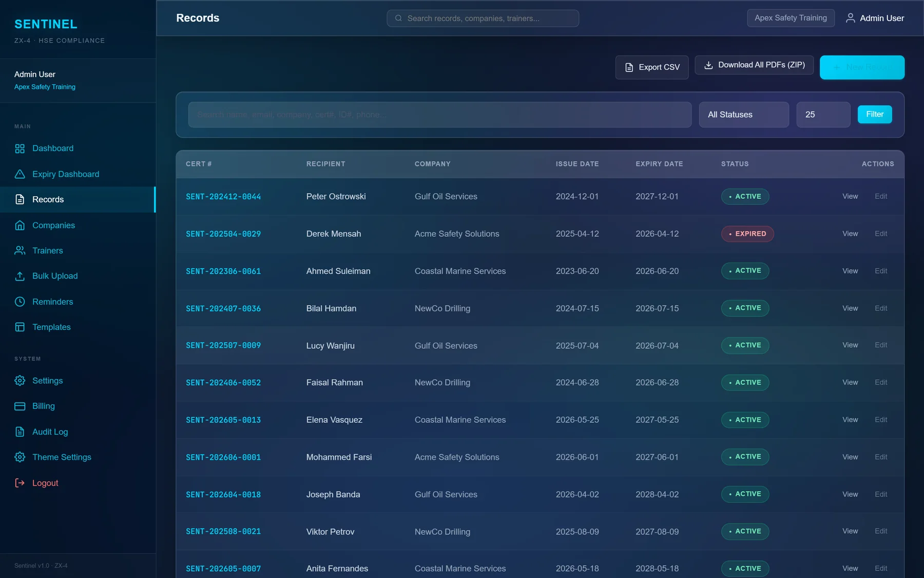Edit Viktor Petrov's record
The image size is (924, 578).
pos(881,531)
